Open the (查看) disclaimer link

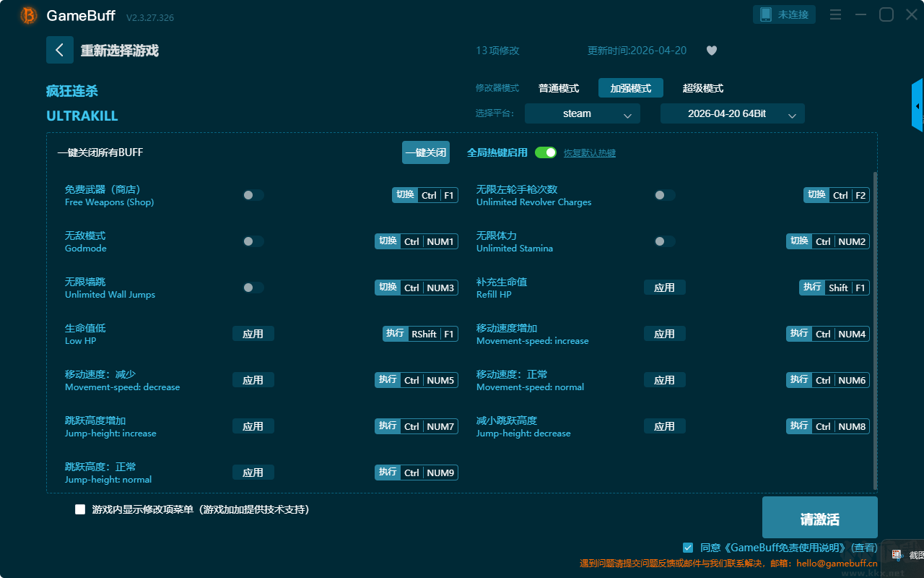pyautogui.click(x=864, y=548)
